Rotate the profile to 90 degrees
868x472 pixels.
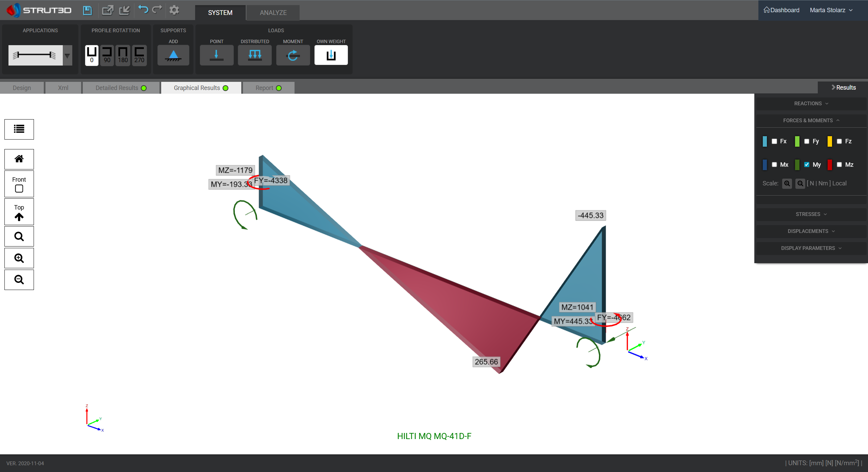point(107,55)
